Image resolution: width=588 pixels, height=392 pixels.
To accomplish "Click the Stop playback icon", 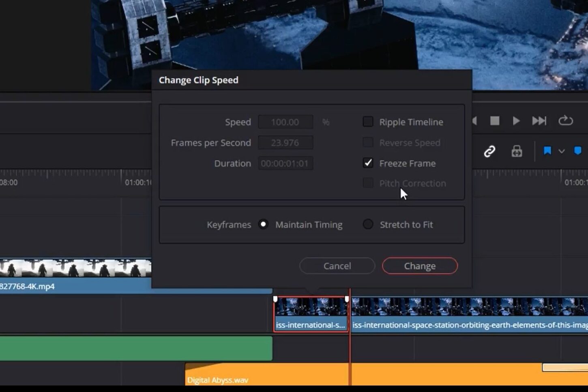I will 494,120.
